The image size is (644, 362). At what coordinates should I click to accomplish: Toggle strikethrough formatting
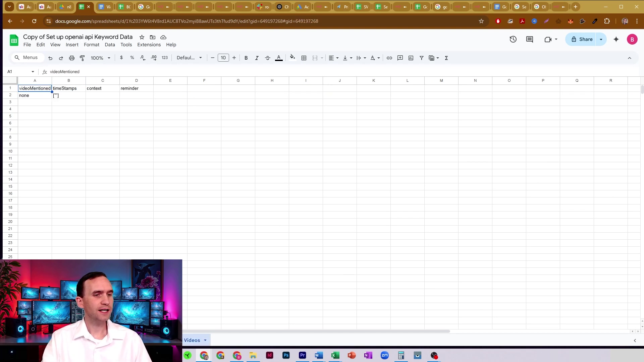[267, 58]
